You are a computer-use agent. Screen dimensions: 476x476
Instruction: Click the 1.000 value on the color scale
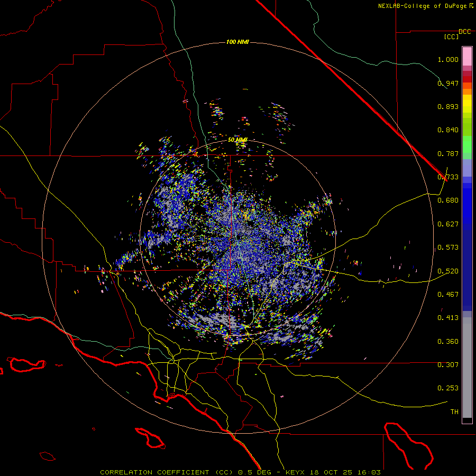(x=448, y=59)
